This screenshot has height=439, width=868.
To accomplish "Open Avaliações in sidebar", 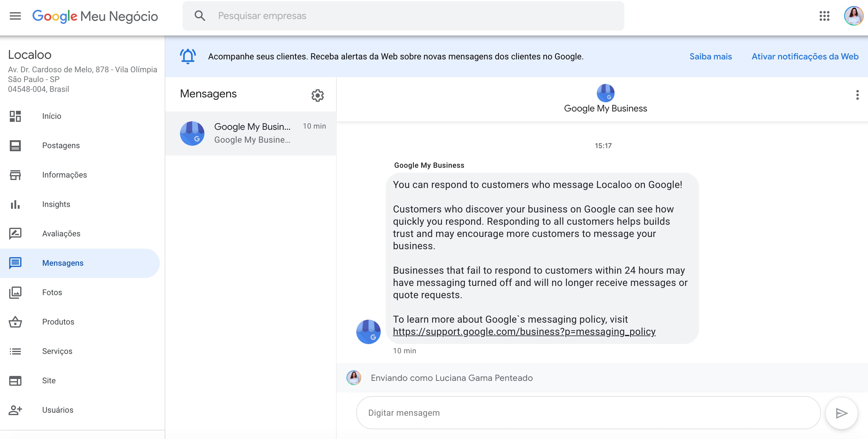I will [x=61, y=234].
